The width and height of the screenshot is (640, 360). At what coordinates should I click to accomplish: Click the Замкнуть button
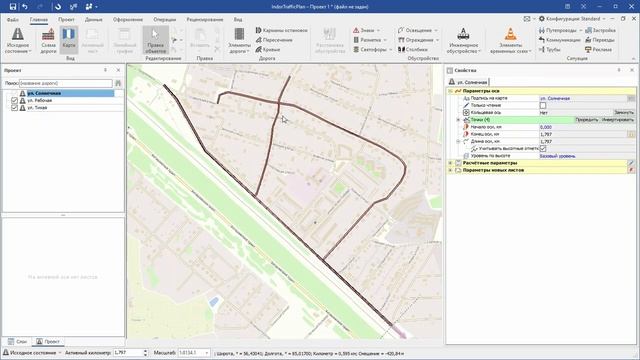click(x=624, y=113)
